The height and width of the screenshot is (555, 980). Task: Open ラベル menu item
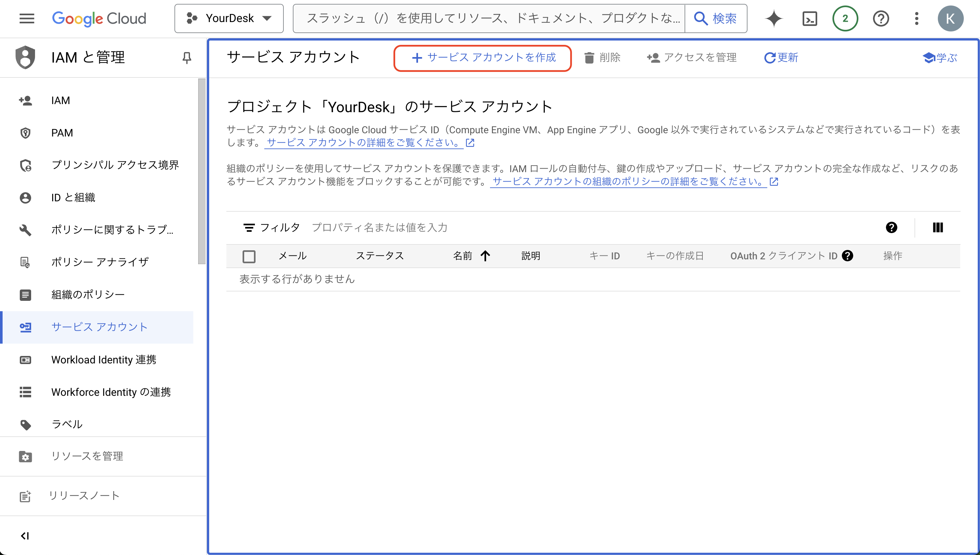coord(96,424)
